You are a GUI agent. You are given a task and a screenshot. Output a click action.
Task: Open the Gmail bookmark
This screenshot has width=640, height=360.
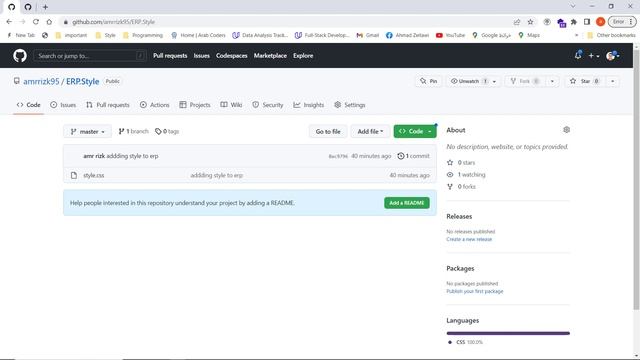(x=367, y=35)
